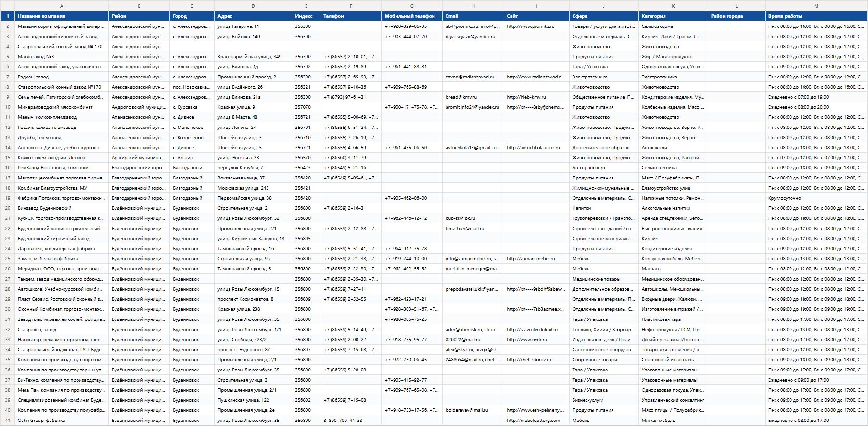Select row 10 number header
868x434 pixels.
click(x=8, y=107)
